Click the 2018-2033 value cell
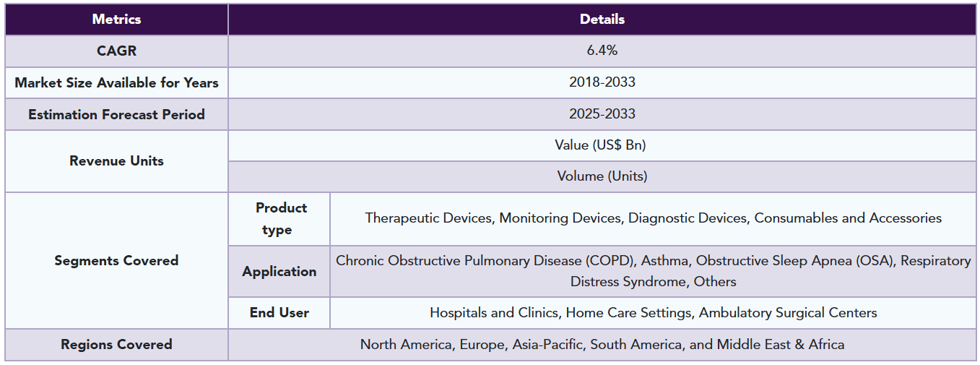The image size is (980, 365). pos(602,82)
